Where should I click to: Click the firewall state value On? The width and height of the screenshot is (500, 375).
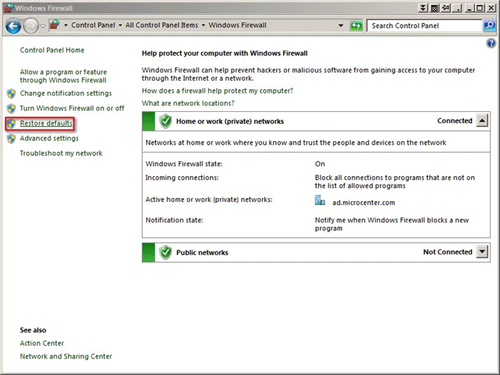coord(320,164)
